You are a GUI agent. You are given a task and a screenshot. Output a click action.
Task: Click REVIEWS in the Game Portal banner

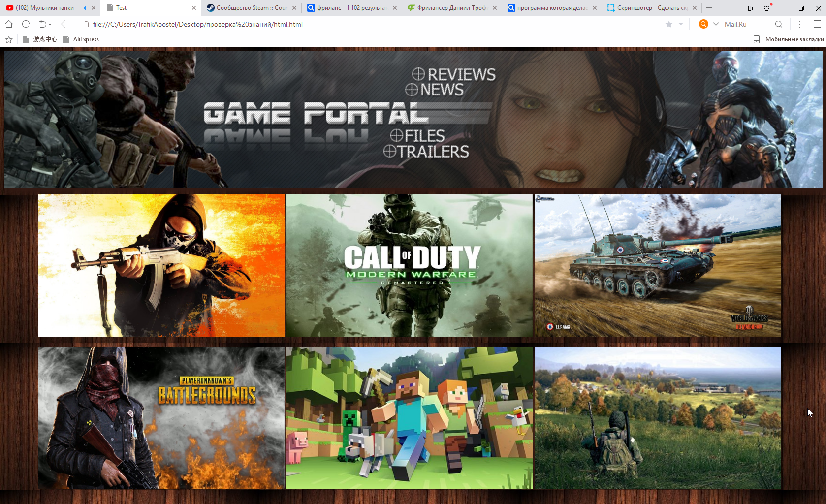pyautogui.click(x=454, y=74)
